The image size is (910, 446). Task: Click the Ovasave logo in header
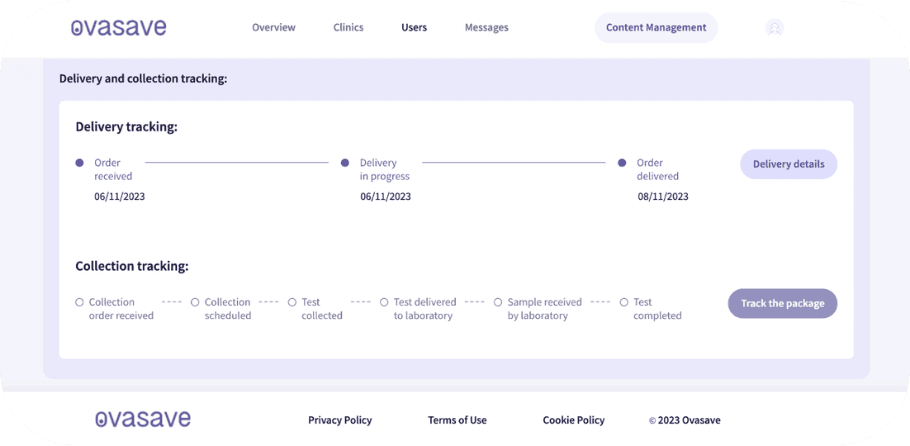pyautogui.click(x=119, y=28)
